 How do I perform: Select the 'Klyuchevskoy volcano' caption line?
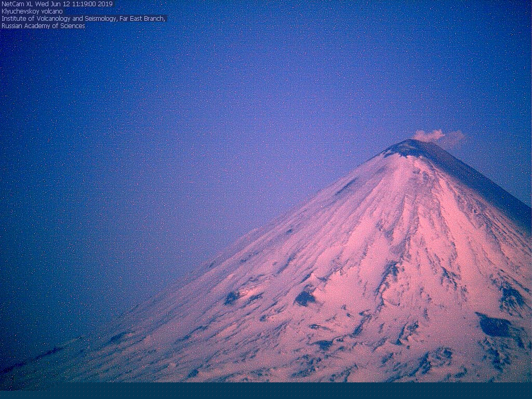pyautogui.click(x=32, y=11)
